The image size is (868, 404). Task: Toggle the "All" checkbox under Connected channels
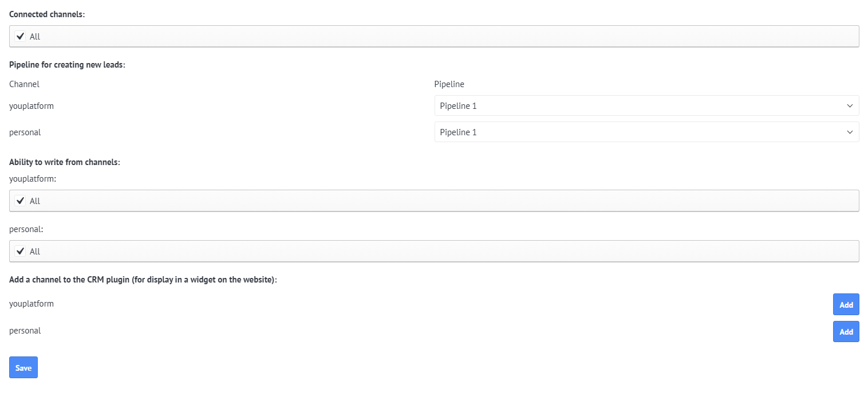click(21, 36)
